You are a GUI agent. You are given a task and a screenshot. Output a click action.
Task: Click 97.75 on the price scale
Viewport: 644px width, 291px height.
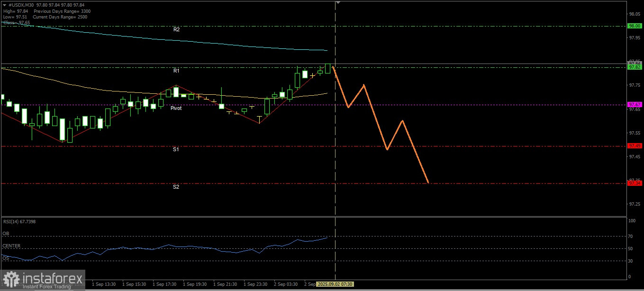pos(635,85)
